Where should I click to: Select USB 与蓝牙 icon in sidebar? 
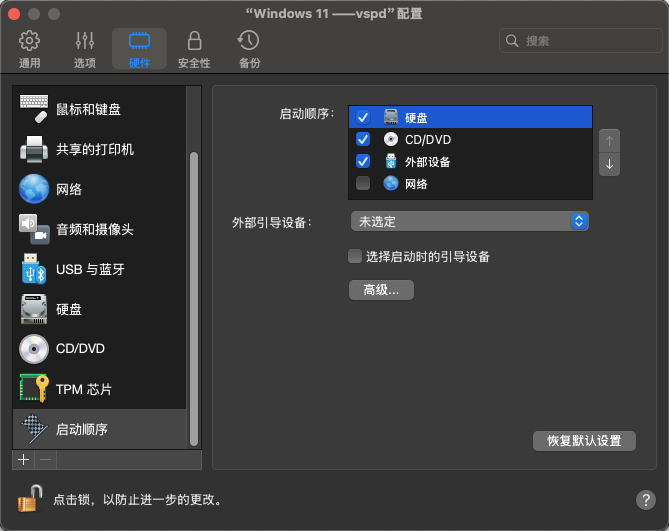[x=34, y=269]
